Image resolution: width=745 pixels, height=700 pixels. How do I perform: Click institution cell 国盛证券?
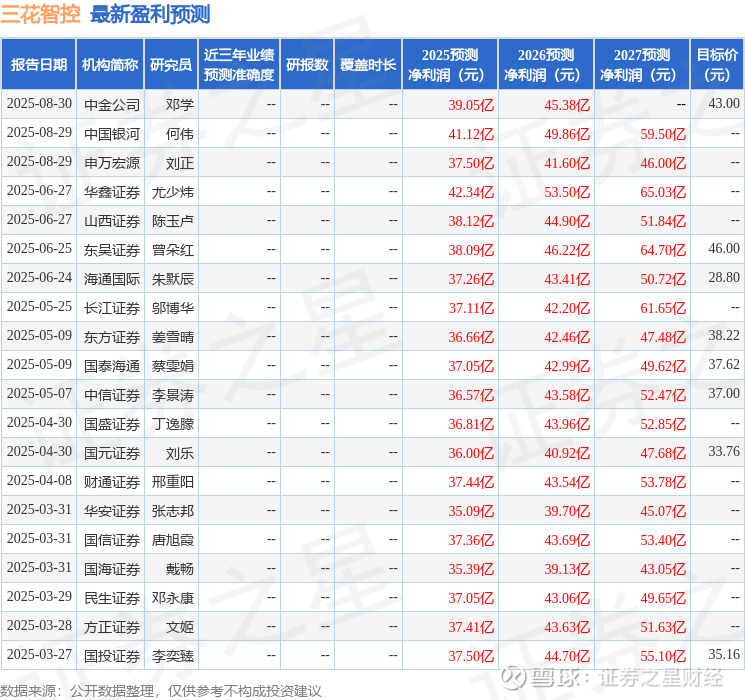click(112, 423)
